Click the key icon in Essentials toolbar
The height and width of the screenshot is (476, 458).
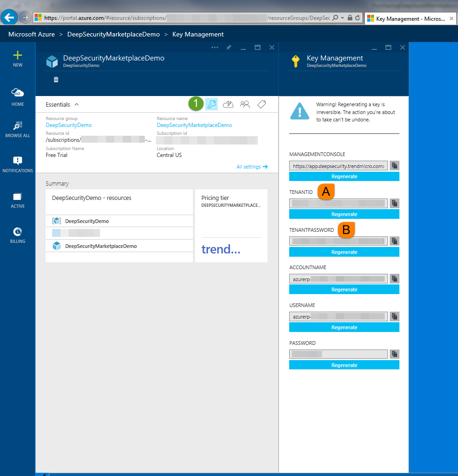[212, 104]
